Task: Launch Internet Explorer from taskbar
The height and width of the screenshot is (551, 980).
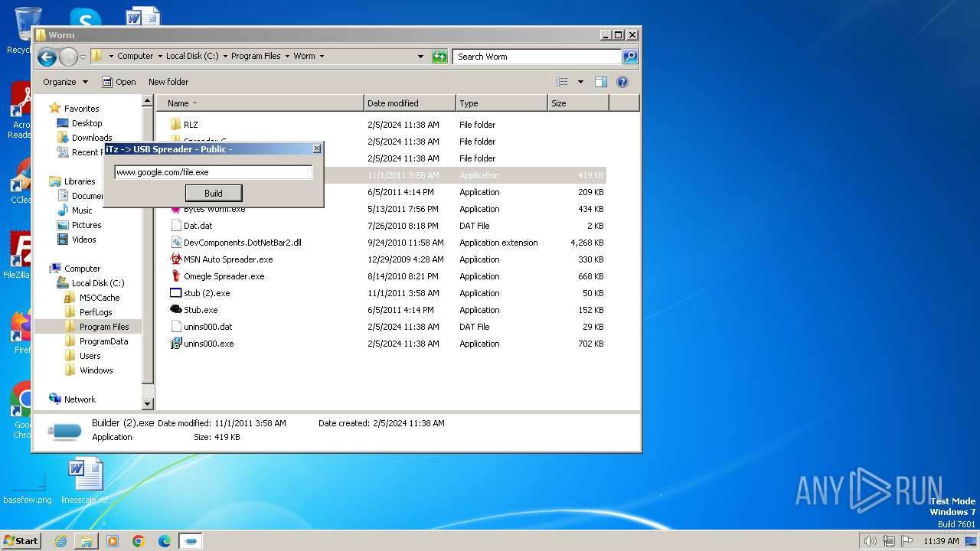Action: point(60,541)
